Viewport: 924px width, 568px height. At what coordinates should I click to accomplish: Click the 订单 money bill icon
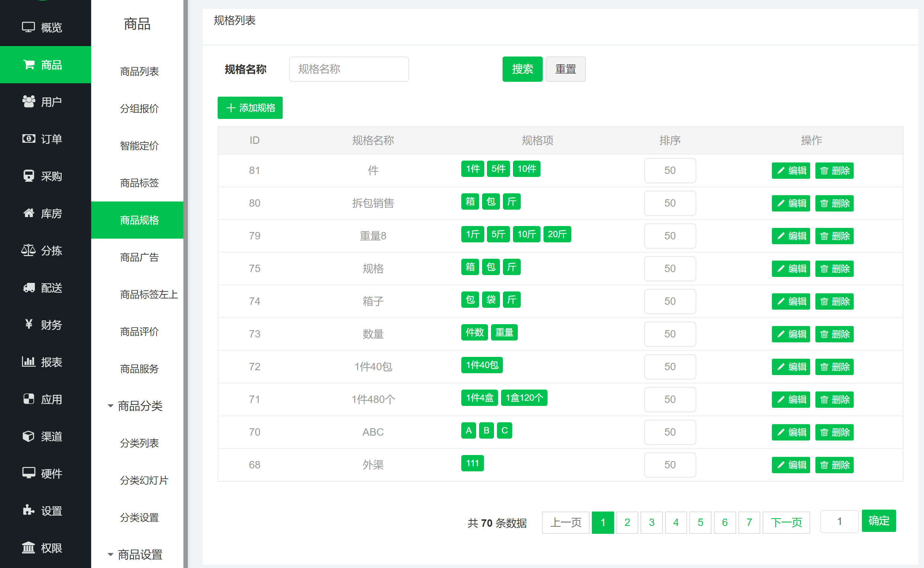point(29,139)
